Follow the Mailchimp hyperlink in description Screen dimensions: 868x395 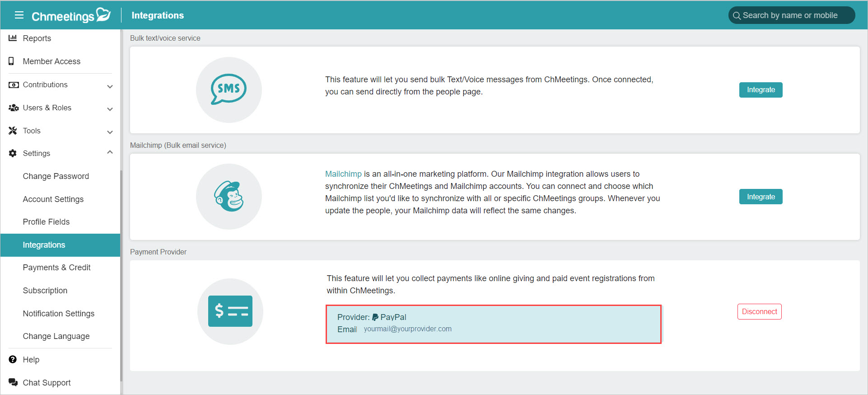pos(343,174)
